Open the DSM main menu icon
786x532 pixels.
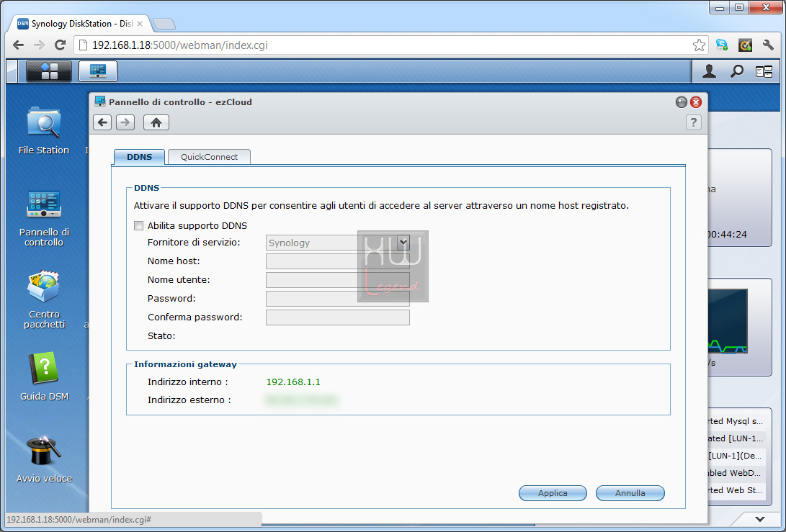[x=48, y=71]
